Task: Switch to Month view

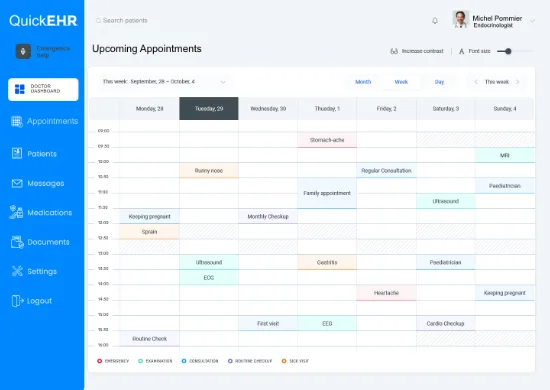Action: pos(363,82)
